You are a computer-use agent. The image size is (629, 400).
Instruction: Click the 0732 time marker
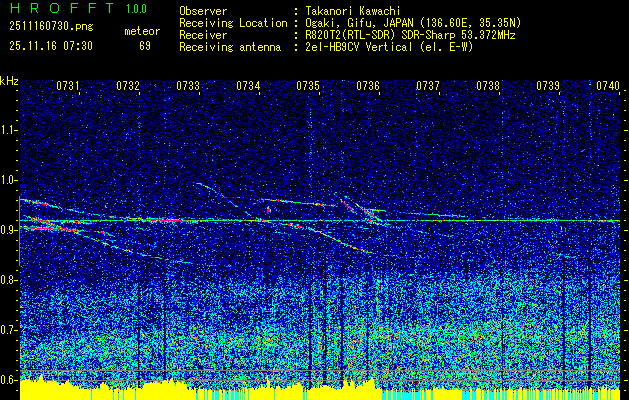pyautogui.click(x=128, y=85)
